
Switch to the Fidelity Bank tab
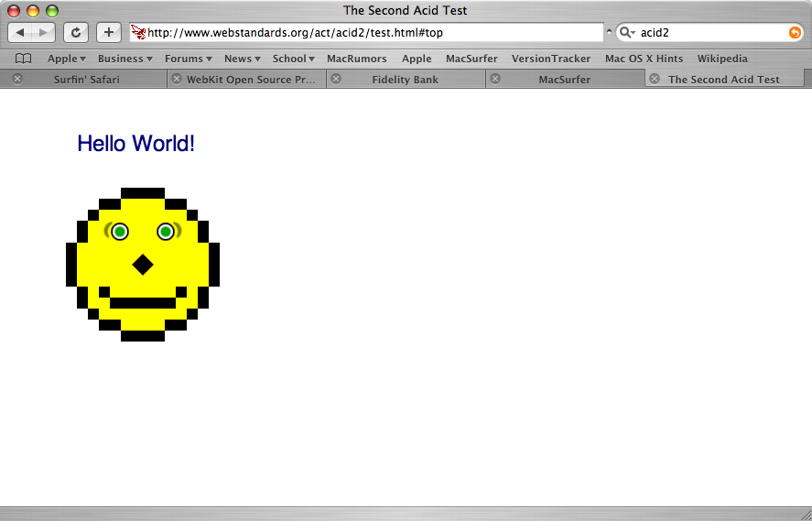tap(405, 80)
